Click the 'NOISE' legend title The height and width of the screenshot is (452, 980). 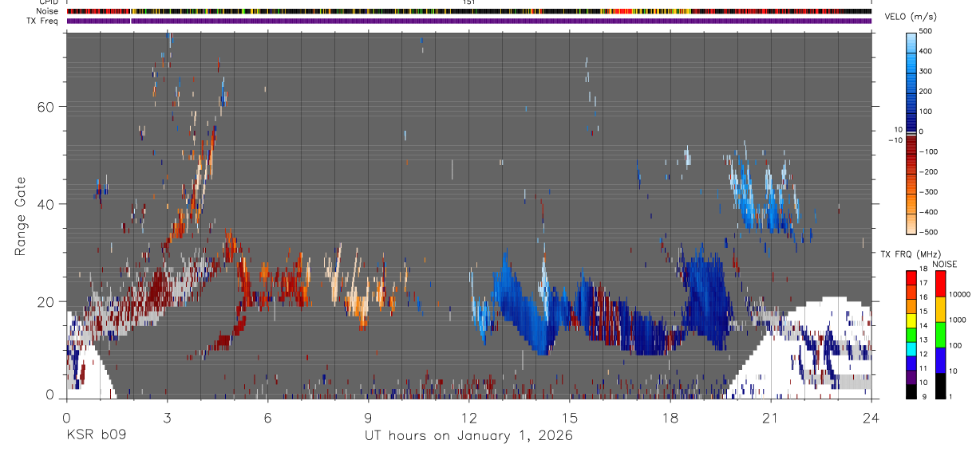(x=945, y=265)
